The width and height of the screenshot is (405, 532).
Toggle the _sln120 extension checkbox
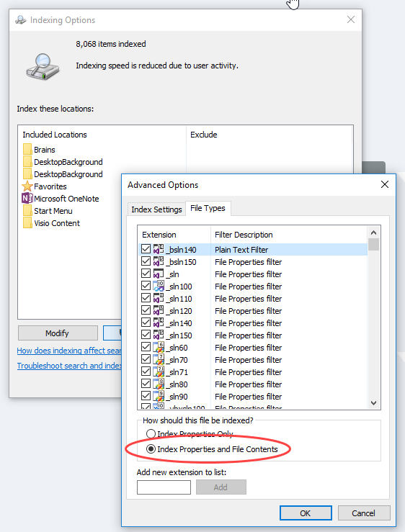146,310
